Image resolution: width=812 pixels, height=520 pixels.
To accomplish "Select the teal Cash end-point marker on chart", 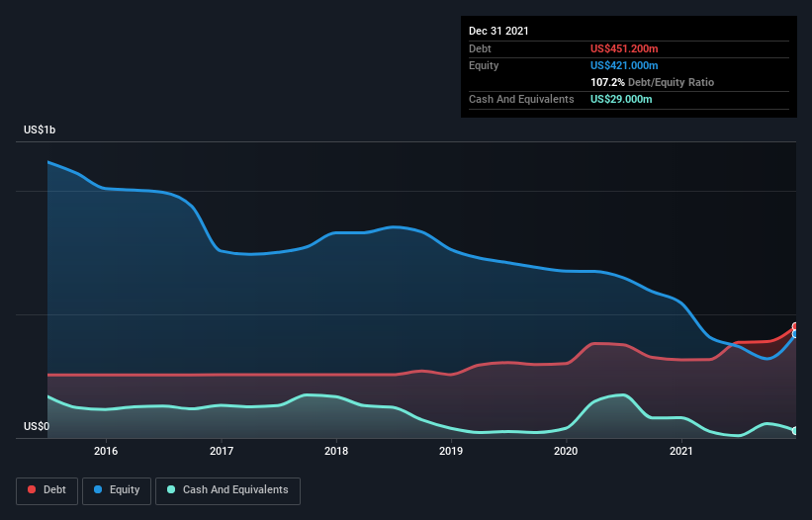I will click(x=796, y=430).
